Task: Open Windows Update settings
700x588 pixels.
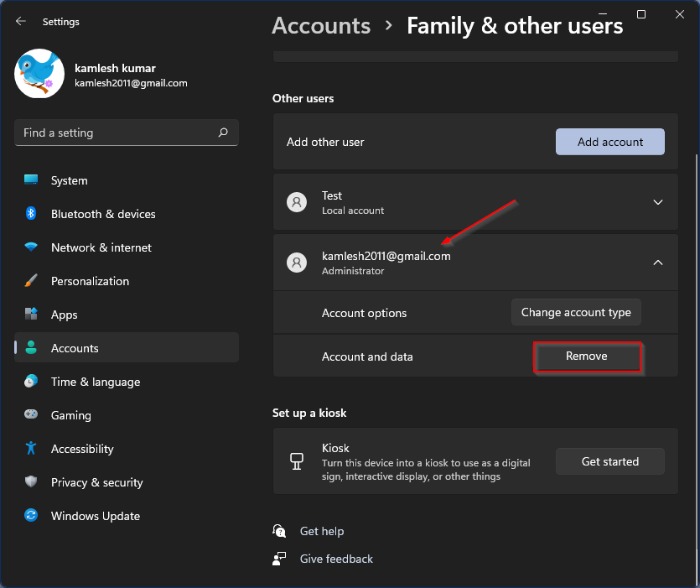Action: 95,516
